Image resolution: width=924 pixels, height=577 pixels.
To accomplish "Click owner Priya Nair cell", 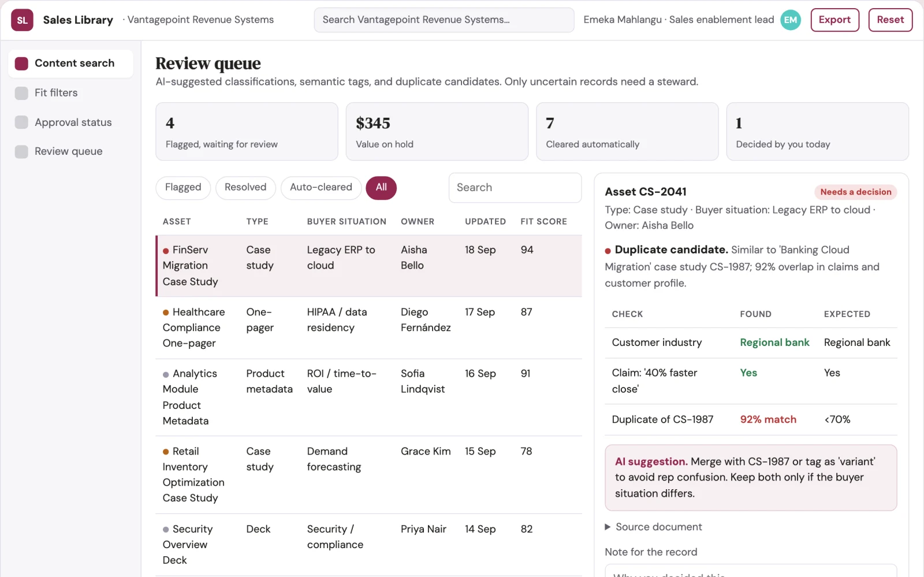I will [423, 529].
